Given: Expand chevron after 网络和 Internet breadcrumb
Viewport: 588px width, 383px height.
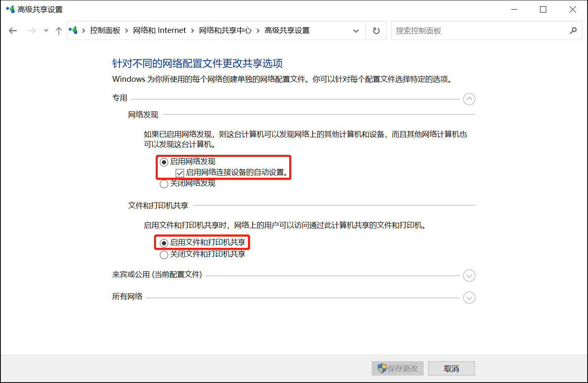Looking at the screenshot, I should (x=192, y=30).
